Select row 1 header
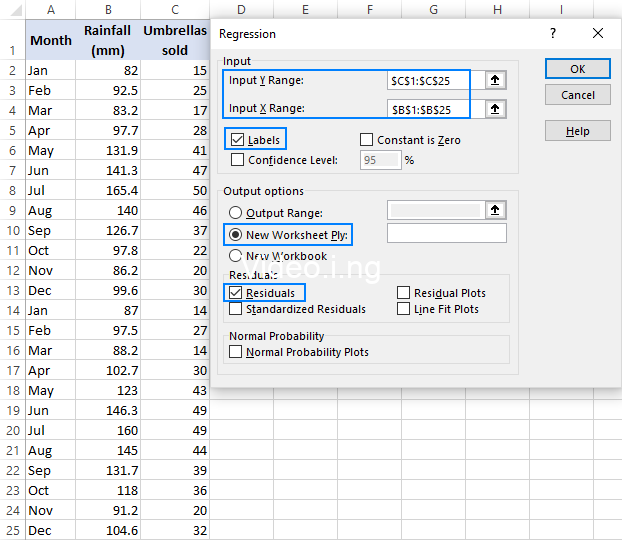Screen dimensions: 622x540 click(x=13, y=40)
